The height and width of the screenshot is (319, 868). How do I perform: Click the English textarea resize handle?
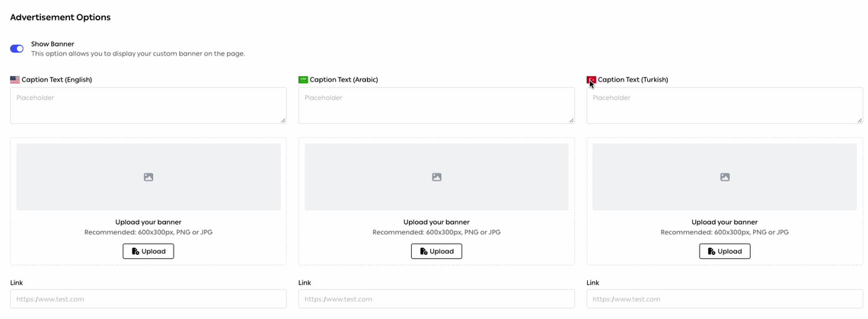[283, 120]
